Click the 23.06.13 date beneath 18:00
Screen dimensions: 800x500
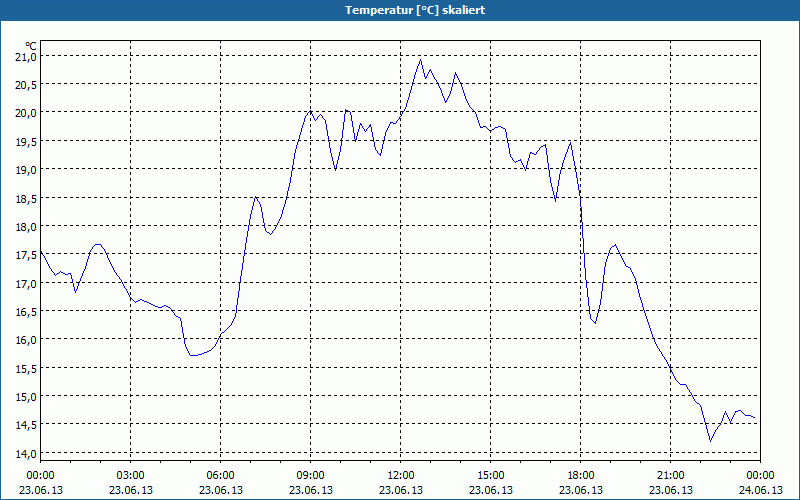pyautogui.click(x=581, y=490)
